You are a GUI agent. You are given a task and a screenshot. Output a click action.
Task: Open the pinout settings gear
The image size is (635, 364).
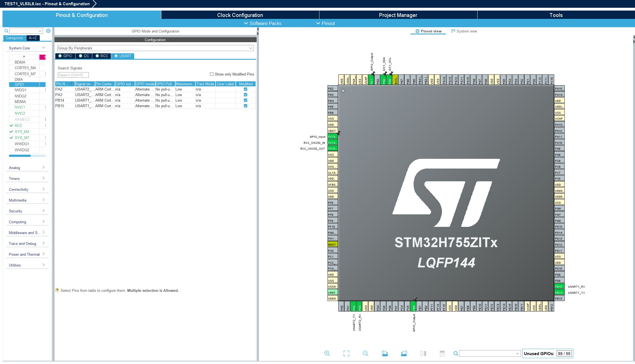(x=48, y=31)
